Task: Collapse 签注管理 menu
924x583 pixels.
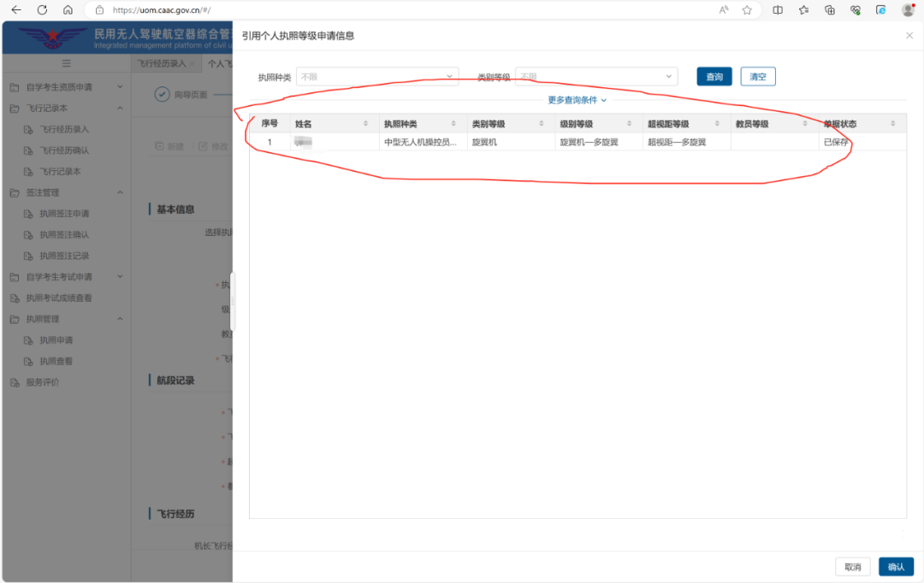Action: (x=67, y=192)
